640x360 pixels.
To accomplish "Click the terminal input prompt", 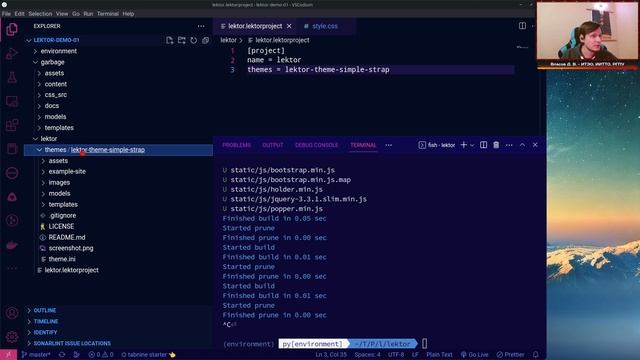I will [x=424, y=344].
